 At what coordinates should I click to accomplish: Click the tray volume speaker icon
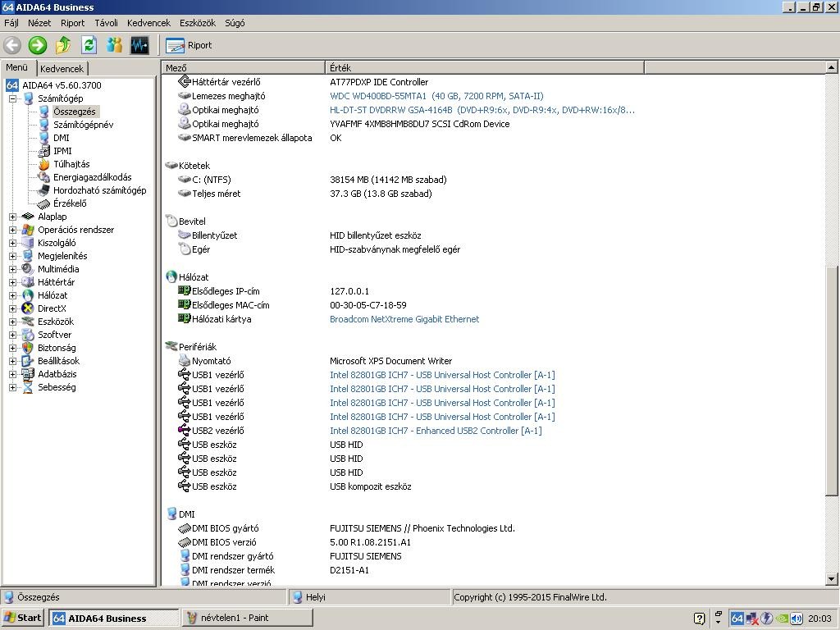click(797, 619)
